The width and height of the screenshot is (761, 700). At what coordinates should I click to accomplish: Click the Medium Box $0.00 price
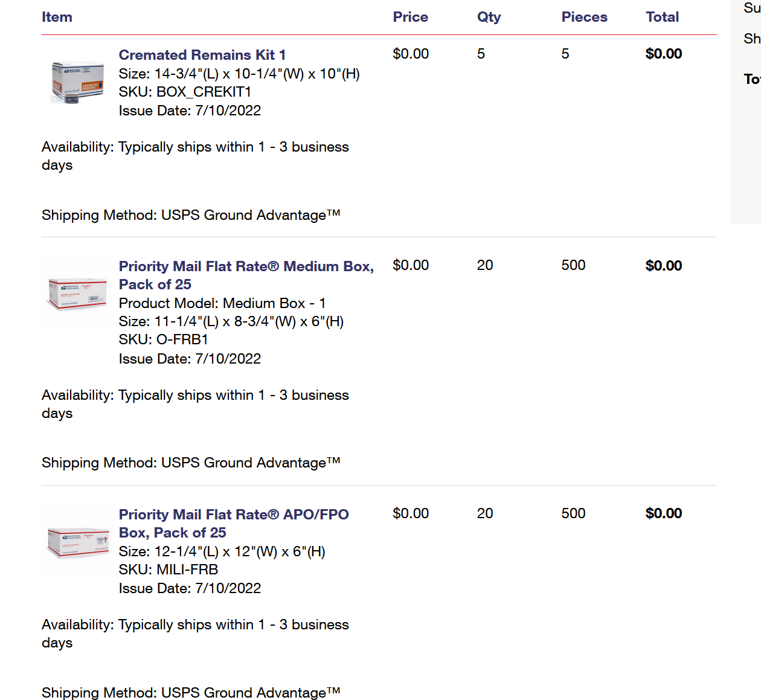(x=411, y=265)
